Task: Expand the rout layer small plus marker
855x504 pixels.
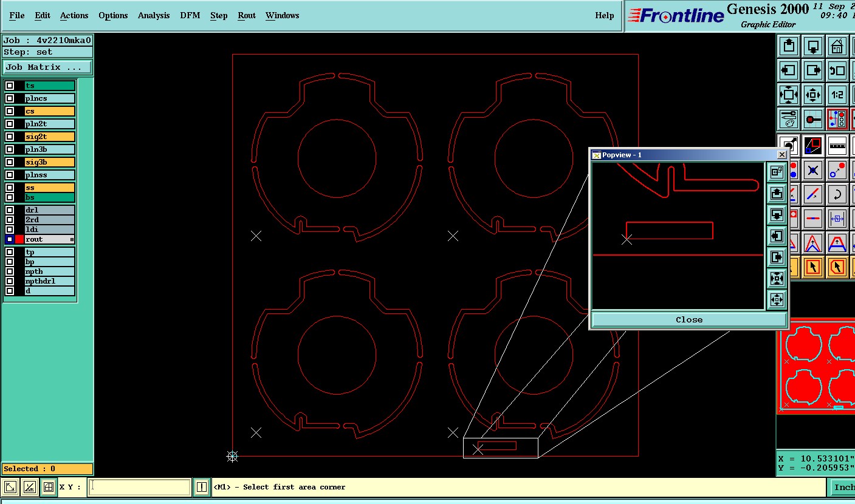Action: point(72,240)
